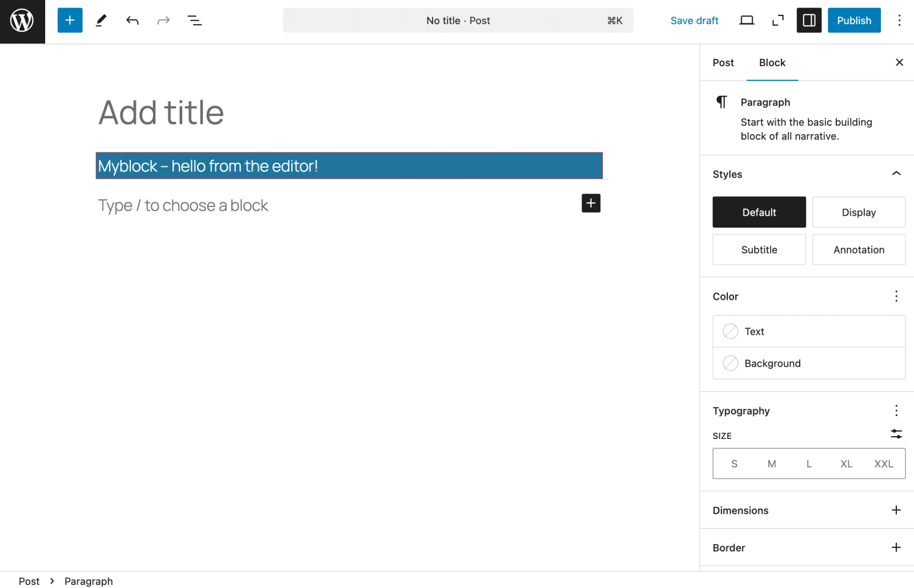This screenshot has height=588, width=914.
Task: Click the laptop View preview icon
Action: (x=747, y=21)
